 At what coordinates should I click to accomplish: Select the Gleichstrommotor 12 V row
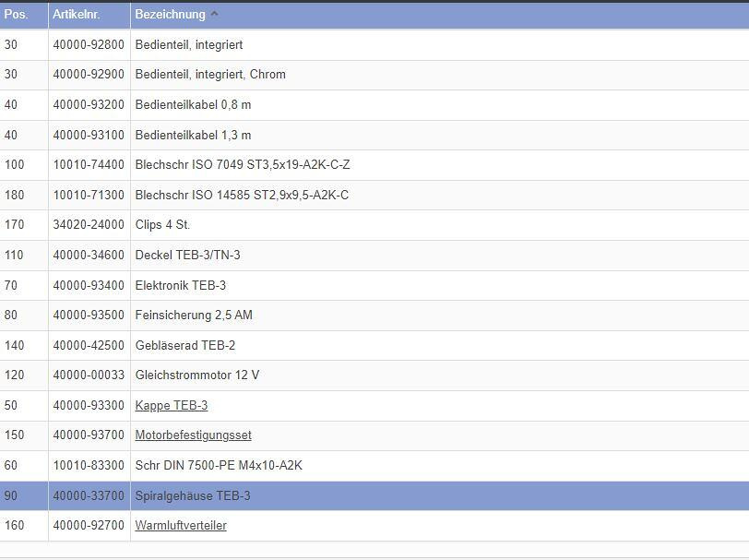coord(197,375)
